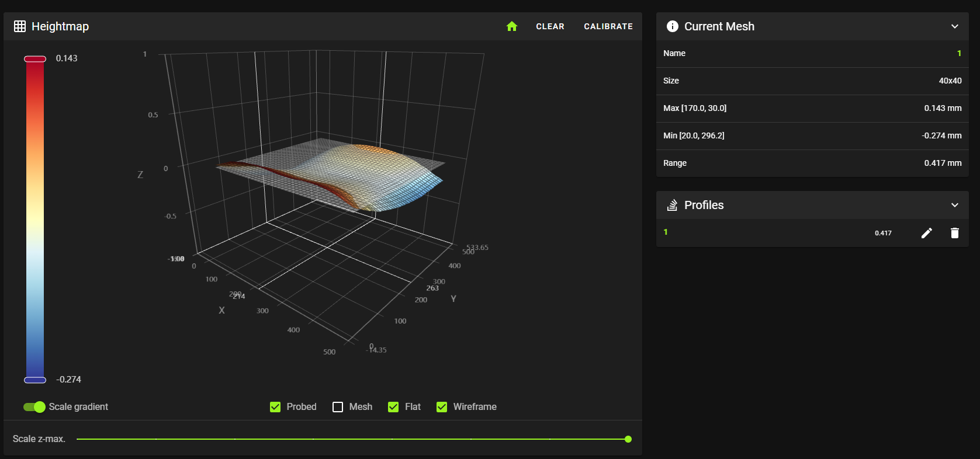
Task: Click the green home icon
Action: [512, 26]
